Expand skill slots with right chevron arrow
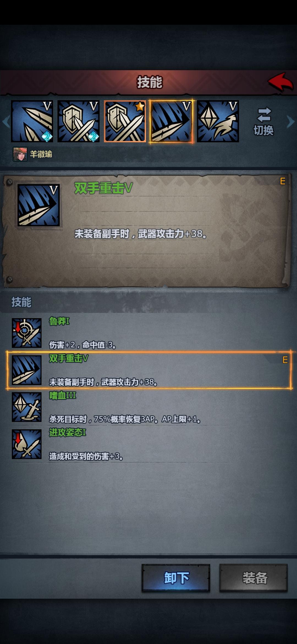The image size is (297, 644). click(x=291, y=122)
